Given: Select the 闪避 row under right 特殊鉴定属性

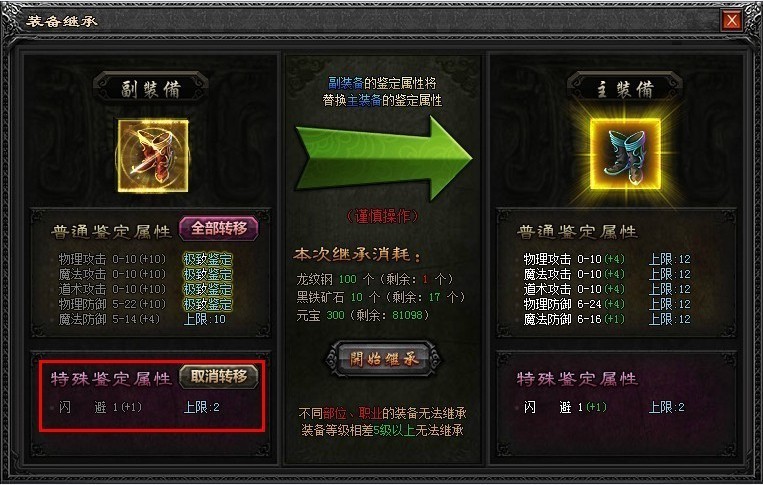Looking at the screenshot, I should point(603,407).
